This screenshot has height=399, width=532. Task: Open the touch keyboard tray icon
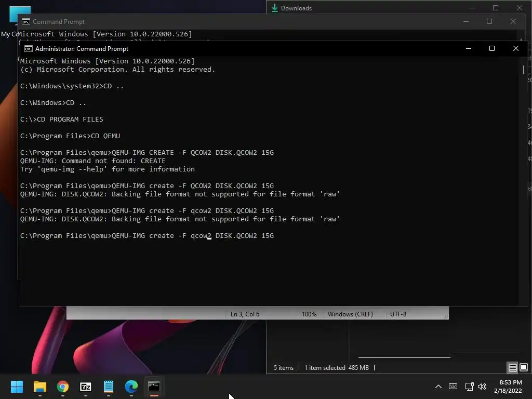click(x=453, y=387)
